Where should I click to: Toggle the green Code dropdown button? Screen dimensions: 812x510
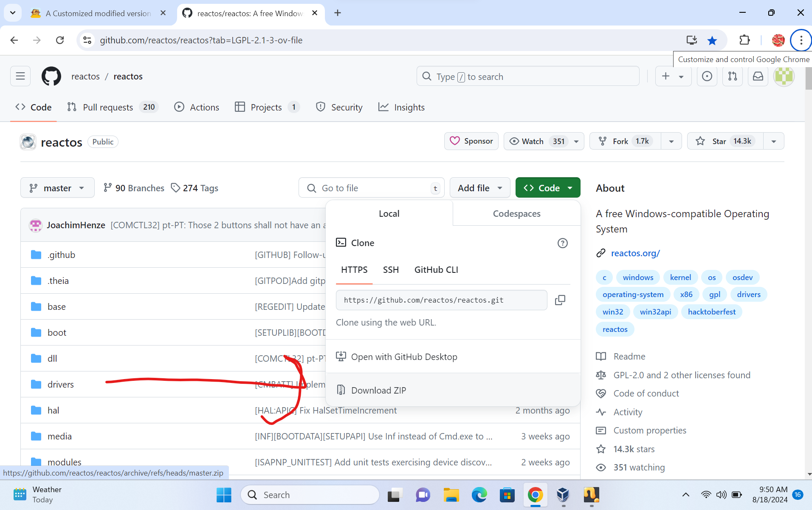(548, 188)
